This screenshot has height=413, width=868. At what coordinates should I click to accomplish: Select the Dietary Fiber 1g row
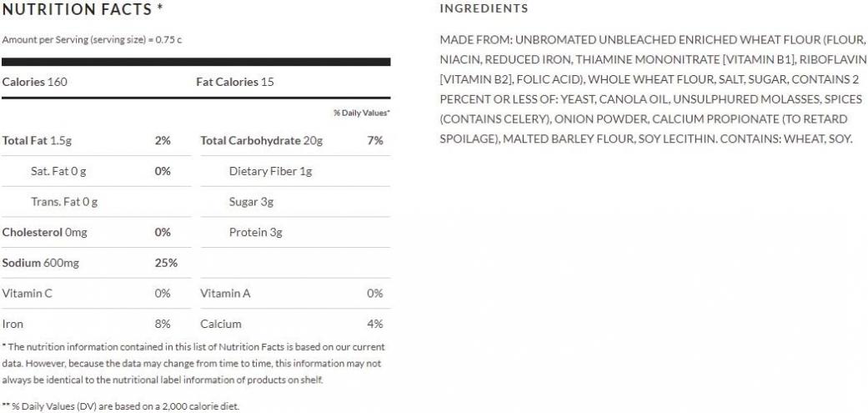(x=296, y=171)
